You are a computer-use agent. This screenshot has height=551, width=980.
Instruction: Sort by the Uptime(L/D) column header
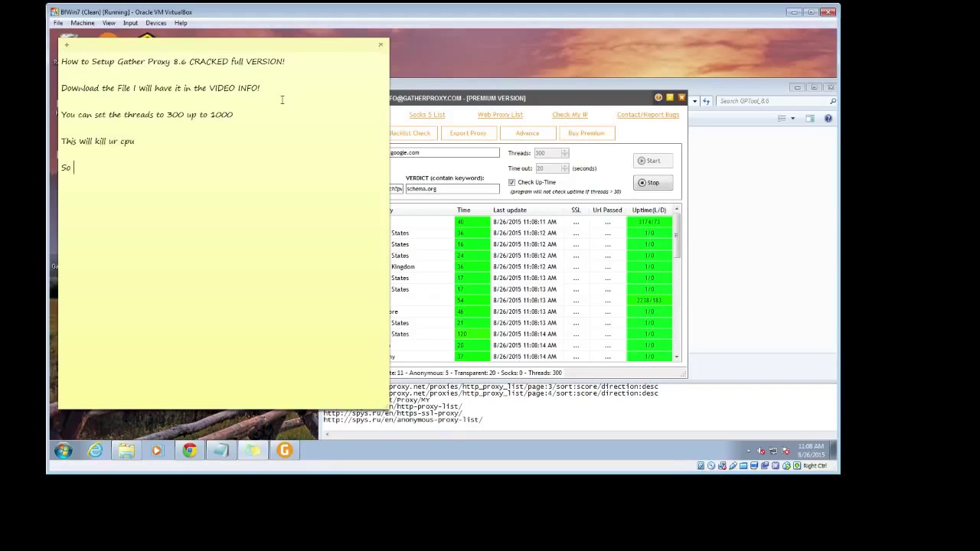[x=649, y=210]
